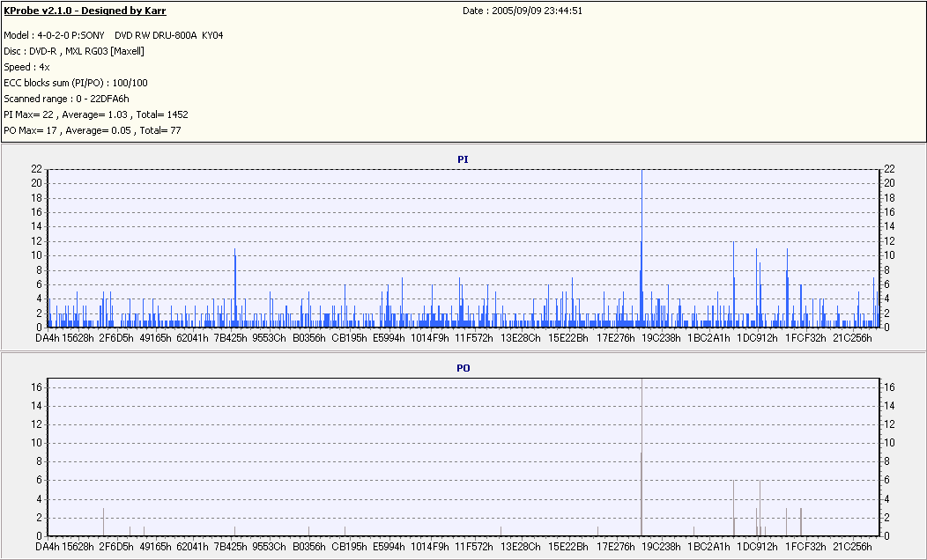Click the PI chart title
927x560 pixels.
point(463,159)
